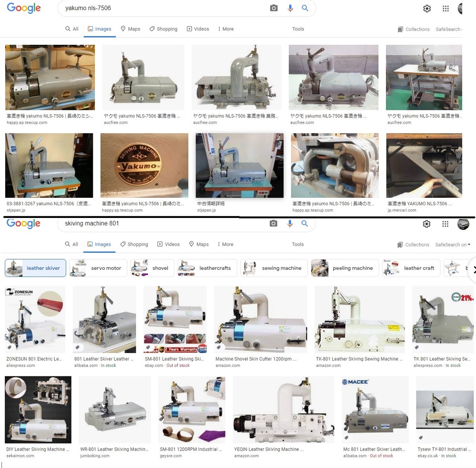This screenshot has height=468, width=476.
Task: Filter results by sewing machine chip
Action: pos(274,268)
